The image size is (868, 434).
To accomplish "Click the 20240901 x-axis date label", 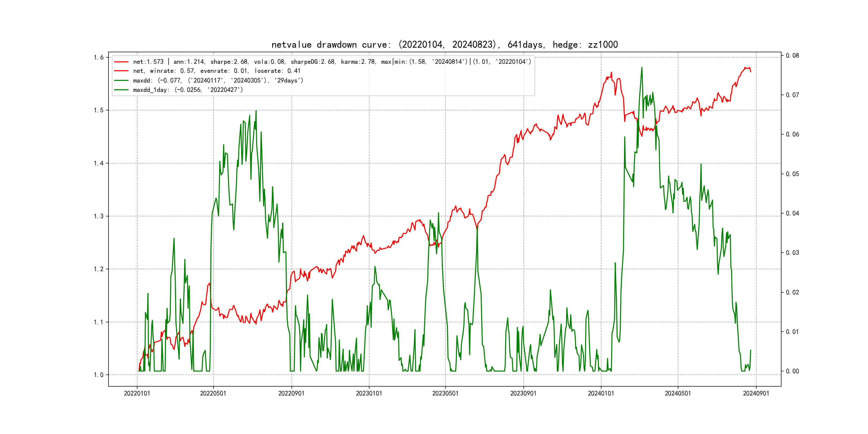I will pyautogui.click(x=756, y=393).
